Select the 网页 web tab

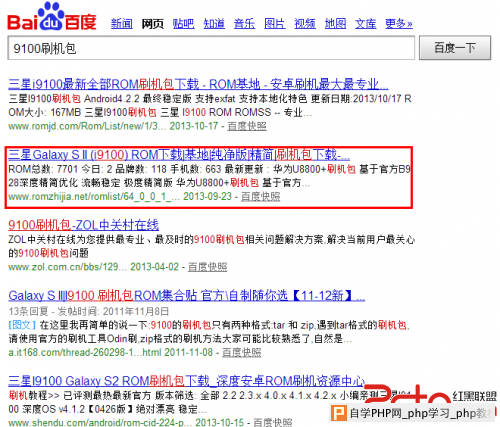tap(152, 24)
